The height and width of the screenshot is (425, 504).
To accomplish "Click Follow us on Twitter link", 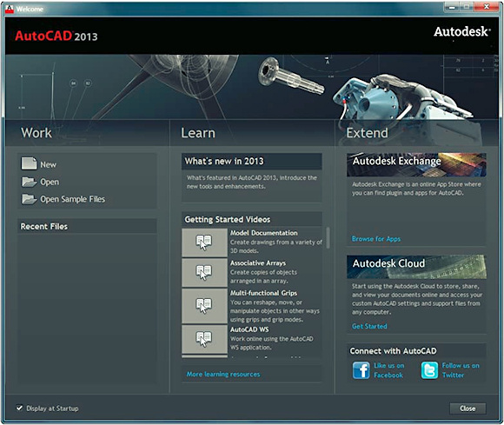I will point(461,370).
